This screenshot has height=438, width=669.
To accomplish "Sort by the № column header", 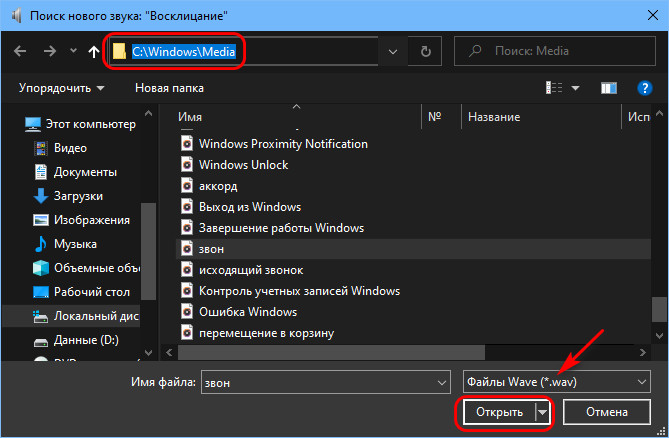I will (434, 116).
